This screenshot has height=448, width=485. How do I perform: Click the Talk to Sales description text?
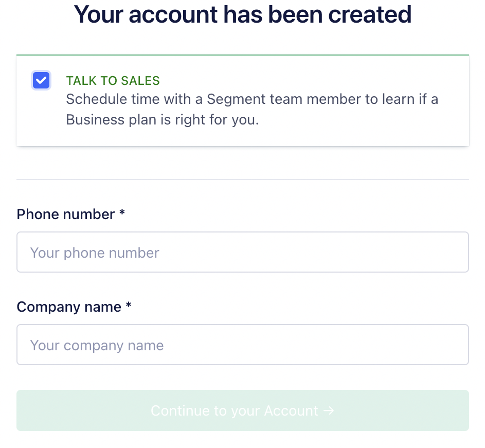coord(252,109)
